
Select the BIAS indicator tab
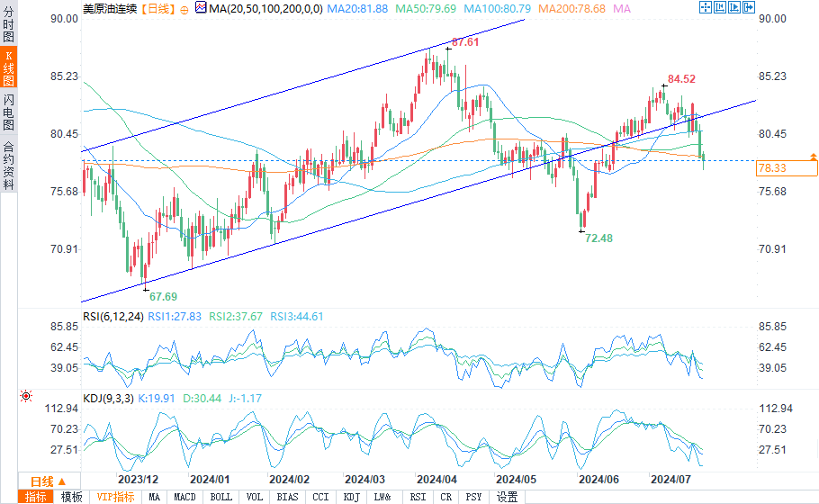pos(287,497)
